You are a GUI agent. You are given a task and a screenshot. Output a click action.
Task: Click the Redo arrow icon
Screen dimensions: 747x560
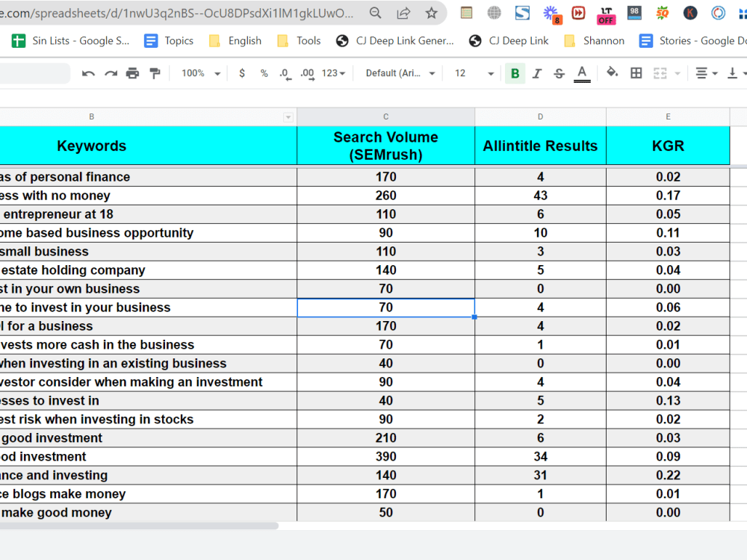pyautogui.click(x=111, y=73)
